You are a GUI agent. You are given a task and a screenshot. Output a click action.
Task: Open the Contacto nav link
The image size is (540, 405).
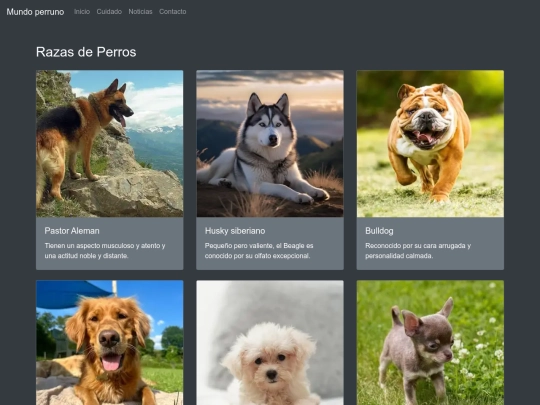tap(173, 12)
